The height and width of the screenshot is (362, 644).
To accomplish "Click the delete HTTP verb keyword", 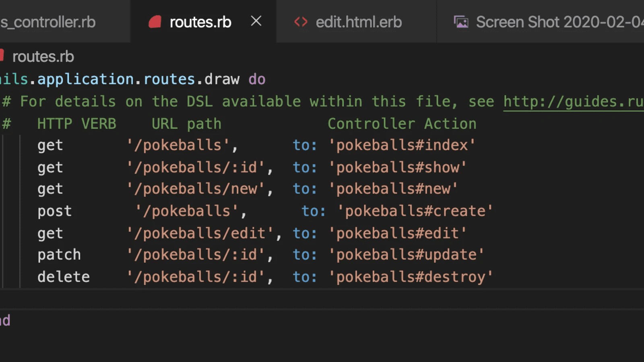I will pos(64,277).
